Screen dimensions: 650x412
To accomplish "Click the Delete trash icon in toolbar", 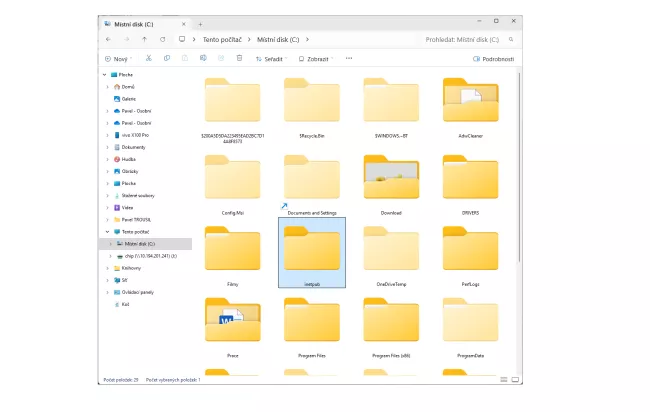I will coord(238,58).
